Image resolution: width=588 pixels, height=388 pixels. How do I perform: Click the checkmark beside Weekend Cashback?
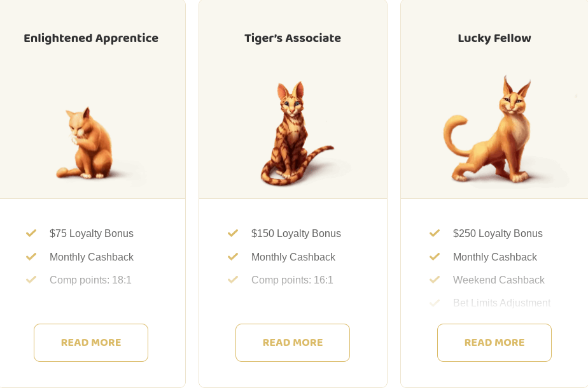click(435, 280)
